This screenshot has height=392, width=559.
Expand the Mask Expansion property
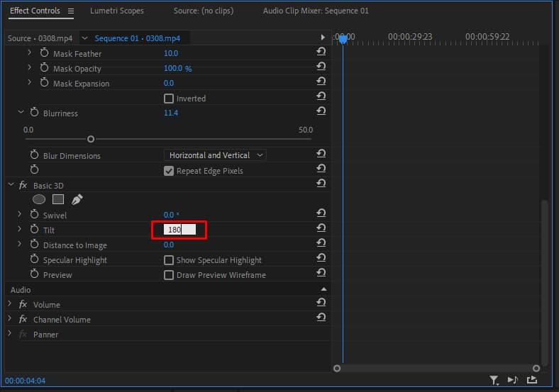(30, 83)
